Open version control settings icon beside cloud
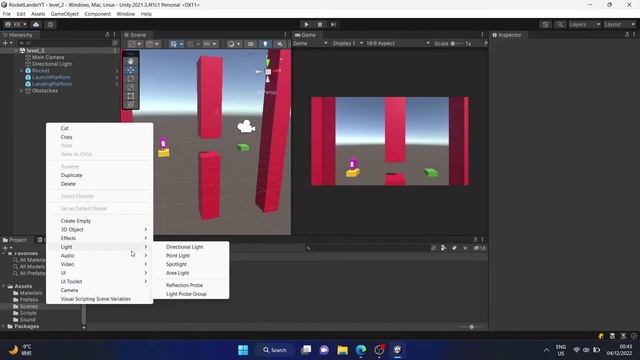The width and height of the screenshot is (640, 360). [x=50, y=24]
